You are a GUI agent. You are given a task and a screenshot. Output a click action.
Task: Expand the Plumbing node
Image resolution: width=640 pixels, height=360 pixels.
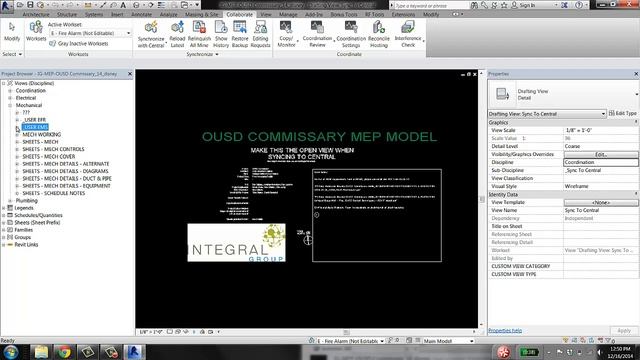tap(10, 201)
